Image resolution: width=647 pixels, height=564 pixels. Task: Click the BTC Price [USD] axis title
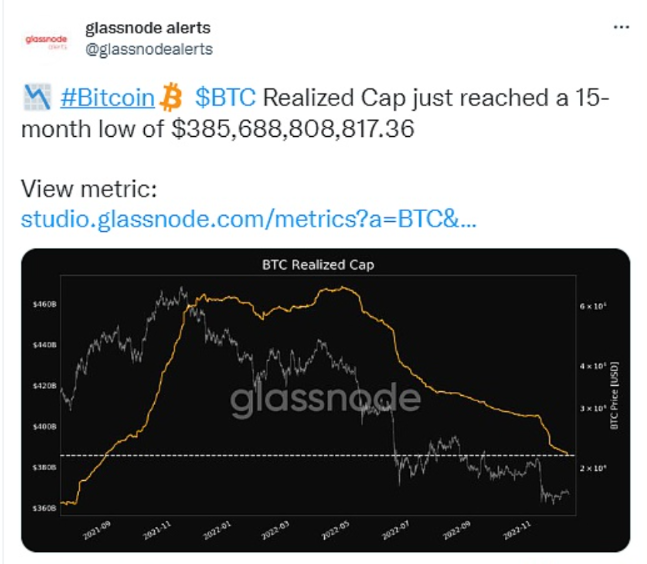(x=616, y=397)
